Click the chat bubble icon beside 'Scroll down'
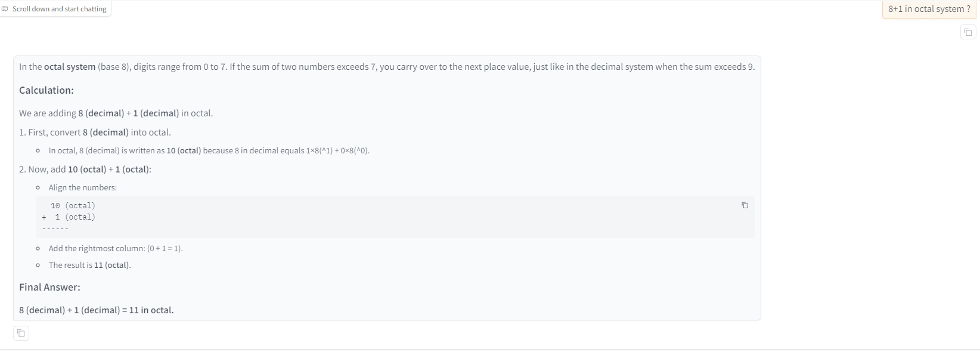The width and height of the screenshot is (980, 358). (x=5, y=9)
